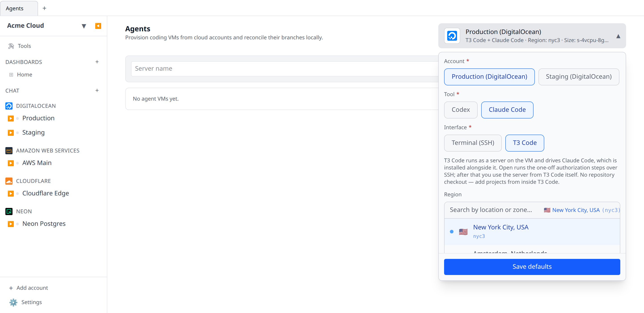
Task: Click the DASHBOARDS section label
Action: 24,62
